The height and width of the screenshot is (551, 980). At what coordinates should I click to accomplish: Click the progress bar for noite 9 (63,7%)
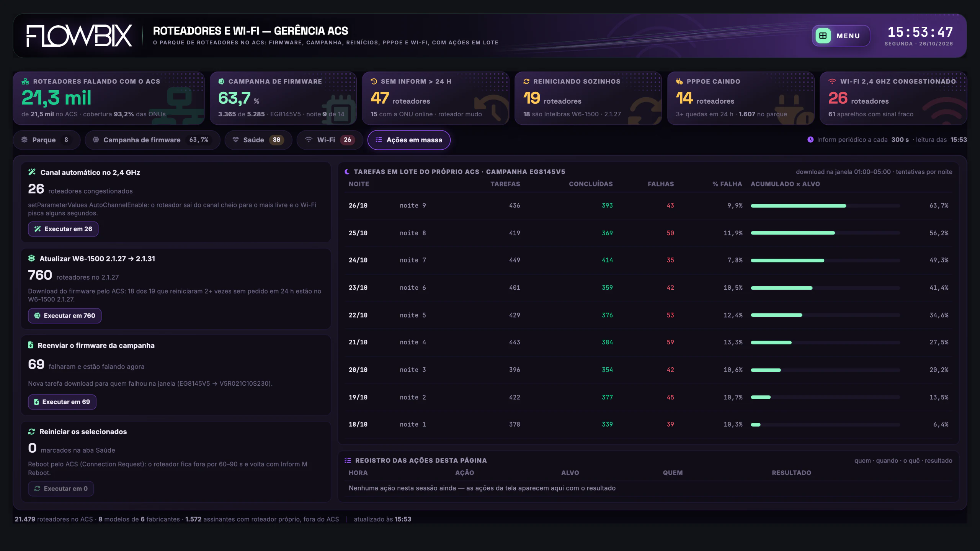coord(825,206)
